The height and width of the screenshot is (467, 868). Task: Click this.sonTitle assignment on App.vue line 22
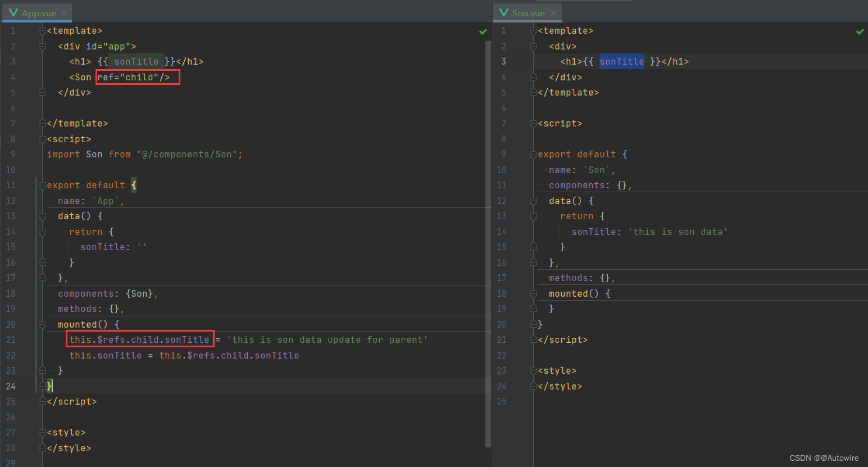tap(184, 356)
